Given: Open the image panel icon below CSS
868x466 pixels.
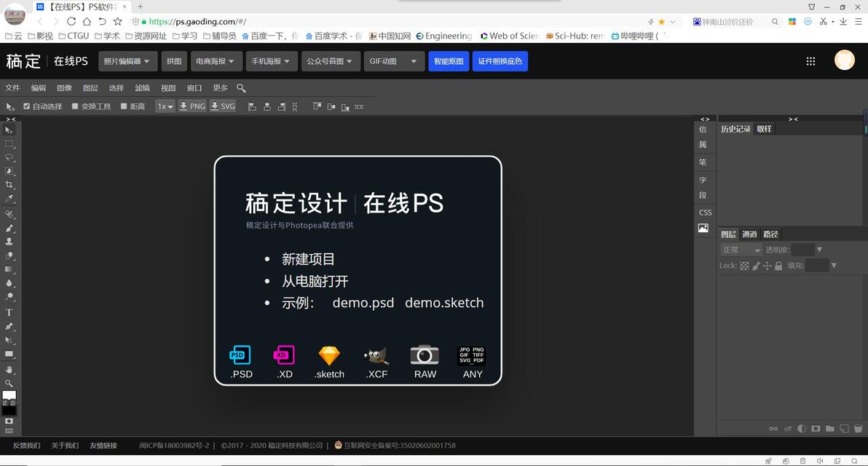Looking at the screenshot, I should click(x=703, y=228).
